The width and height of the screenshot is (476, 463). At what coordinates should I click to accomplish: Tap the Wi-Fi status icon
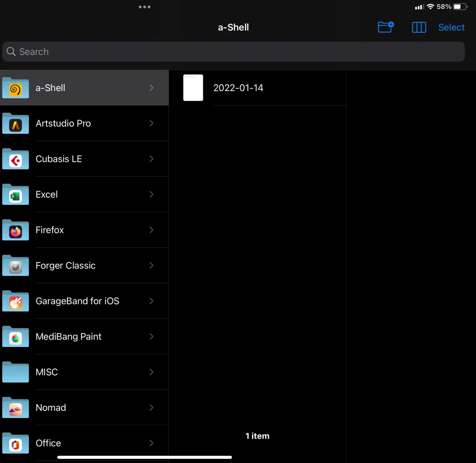(x=431, y=7)
